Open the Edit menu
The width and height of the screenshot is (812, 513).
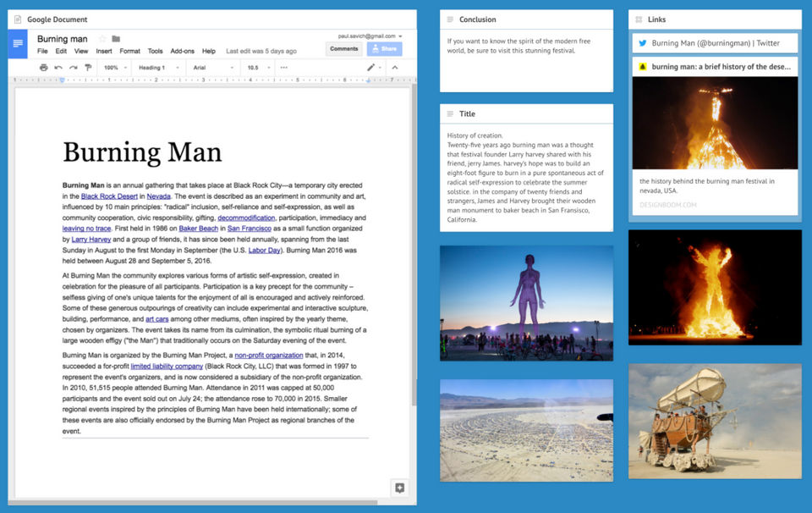[x=61, y=52]
